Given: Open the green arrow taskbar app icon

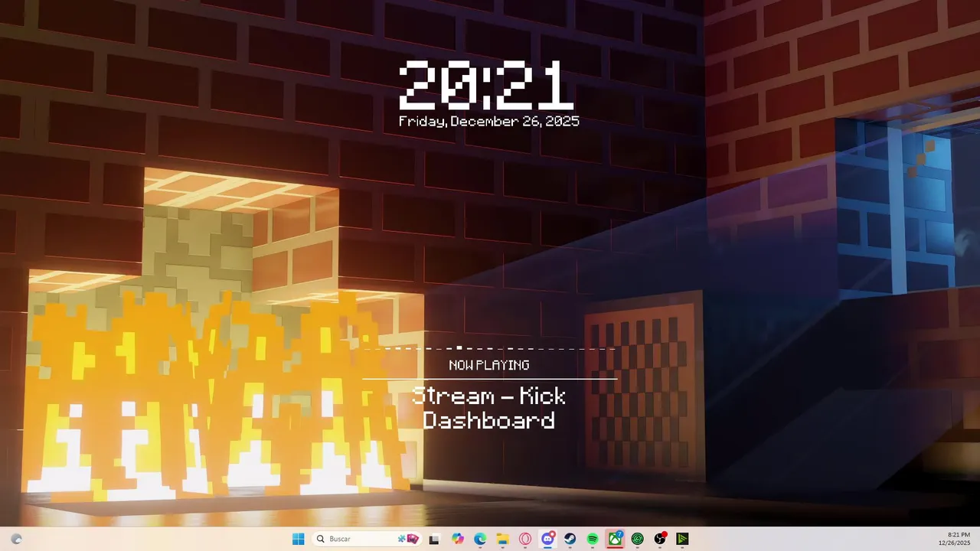Looking at the screenshot, I should click(x=682, y=539).
